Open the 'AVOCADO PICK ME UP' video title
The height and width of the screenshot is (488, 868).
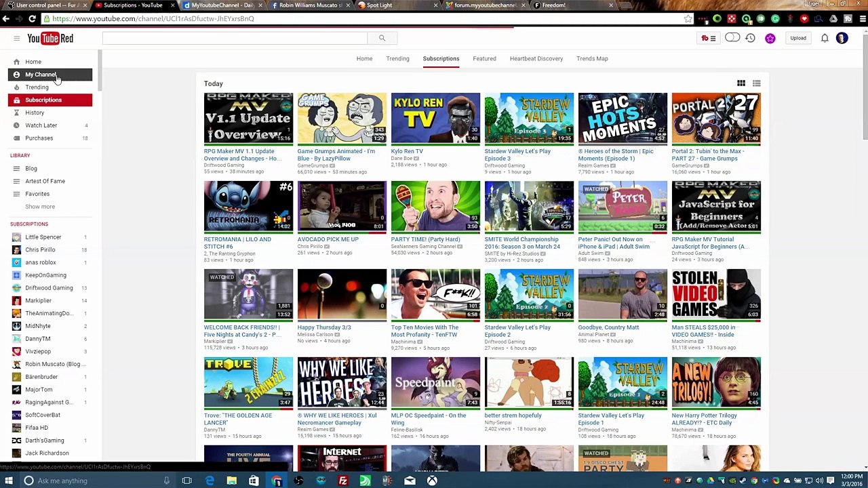[328, 239]
